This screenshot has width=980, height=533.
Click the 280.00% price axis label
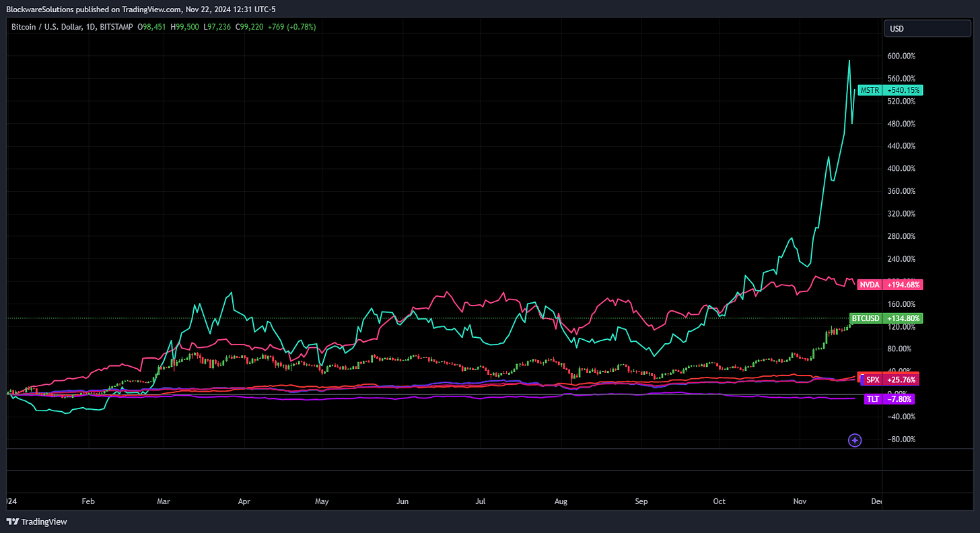[902, 236]
